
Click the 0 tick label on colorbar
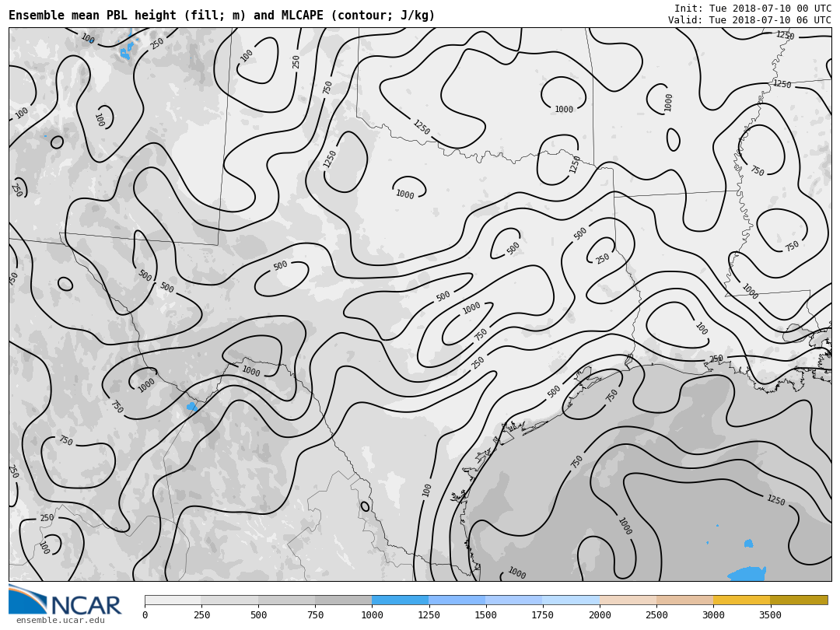pos(145,615)
